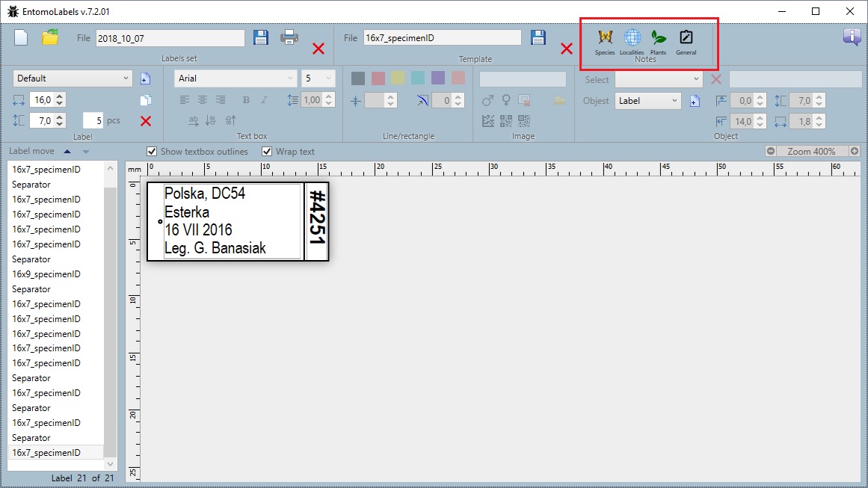This screenshot has height=488, width=868.
Task: Create a new labels set document
Action: pos(21,37)
